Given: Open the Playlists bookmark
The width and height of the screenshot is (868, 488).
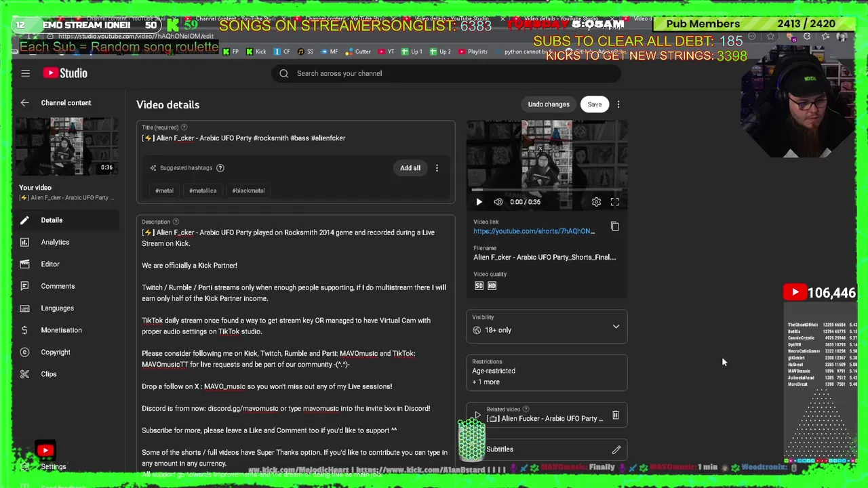Looking at the screenshot, I should pos(473,52).
